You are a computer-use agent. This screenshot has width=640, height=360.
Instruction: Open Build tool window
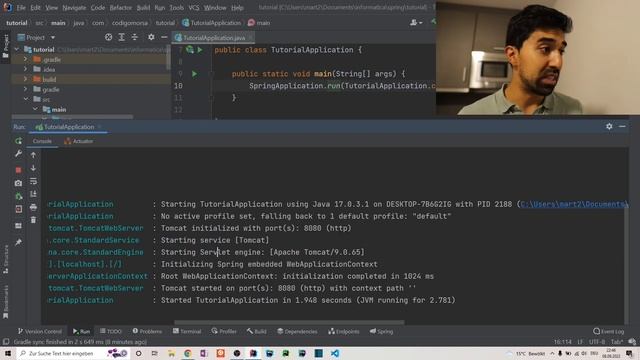[x=256, y=331]
